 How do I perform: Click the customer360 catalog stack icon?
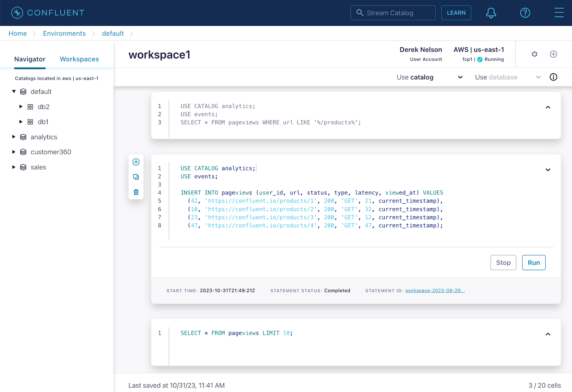tap(23, 152)
